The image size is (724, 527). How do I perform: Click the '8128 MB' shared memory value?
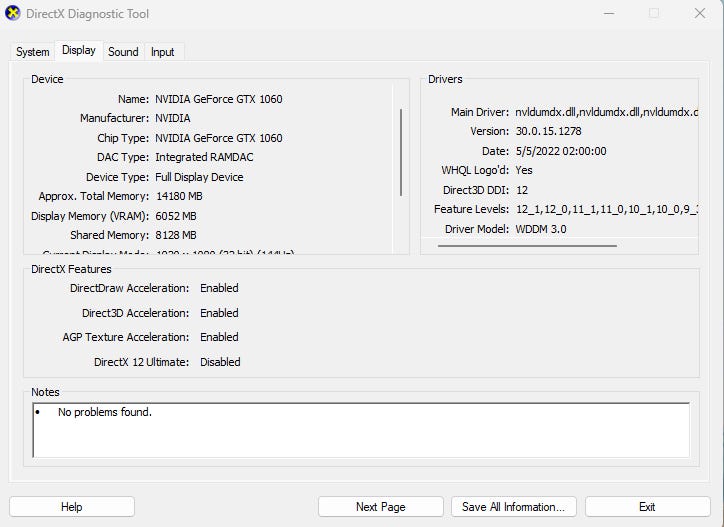pos(176,235)
